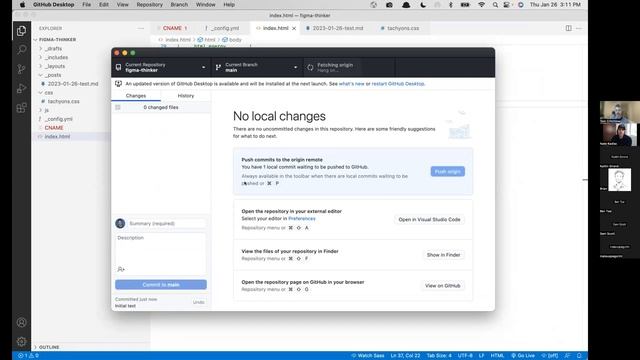The width and height of the screenshot is (640, 360).
Task: Click the Description text area
Action: 161,253
